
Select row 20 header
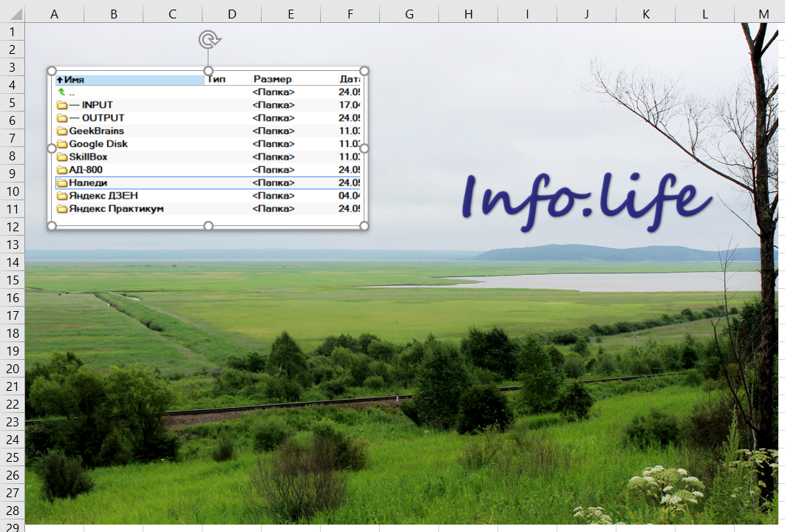[13, 369]
